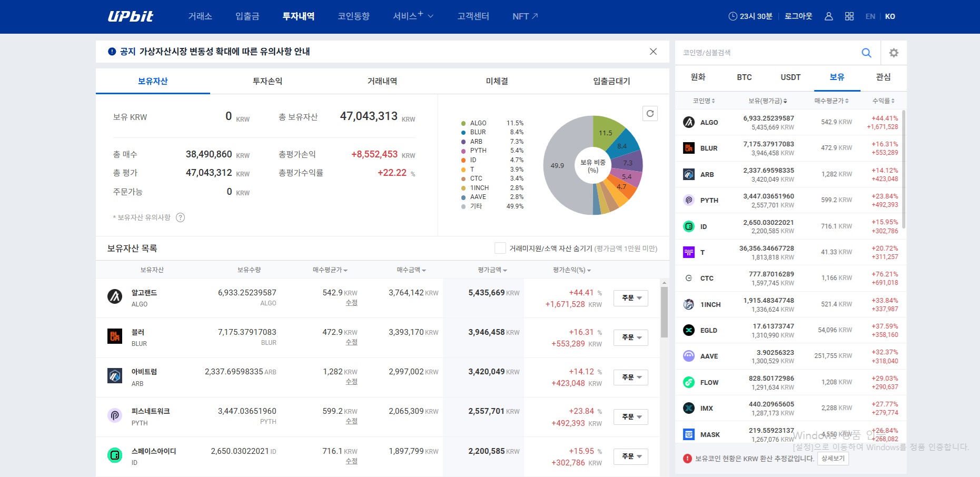Click the 블러 icon in asset list

tap(115, 336)
